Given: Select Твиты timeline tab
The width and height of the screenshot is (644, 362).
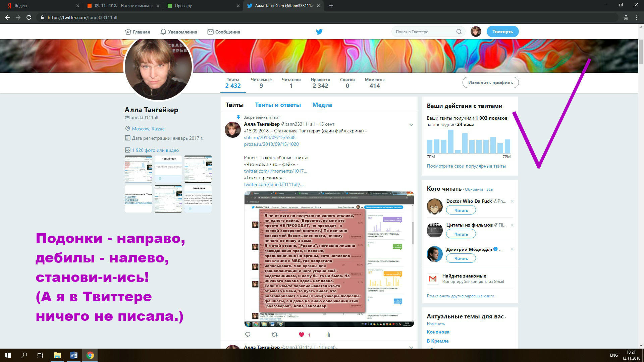Looking at the screenshot, I should pos(234,105).
